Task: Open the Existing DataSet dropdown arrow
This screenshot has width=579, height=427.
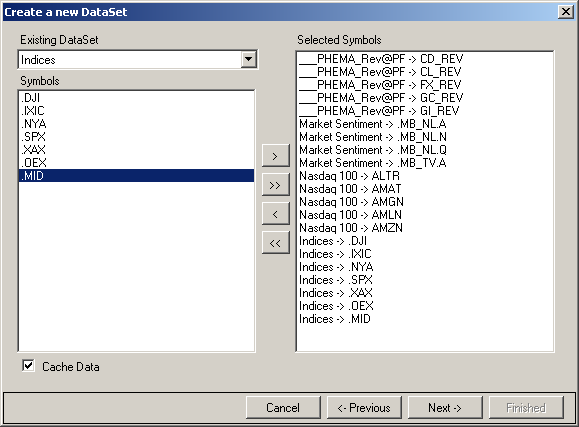Action: [249, 59]
